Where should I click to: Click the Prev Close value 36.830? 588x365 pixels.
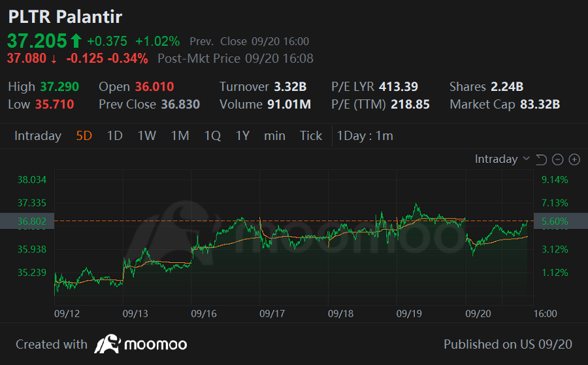(180, 105)
